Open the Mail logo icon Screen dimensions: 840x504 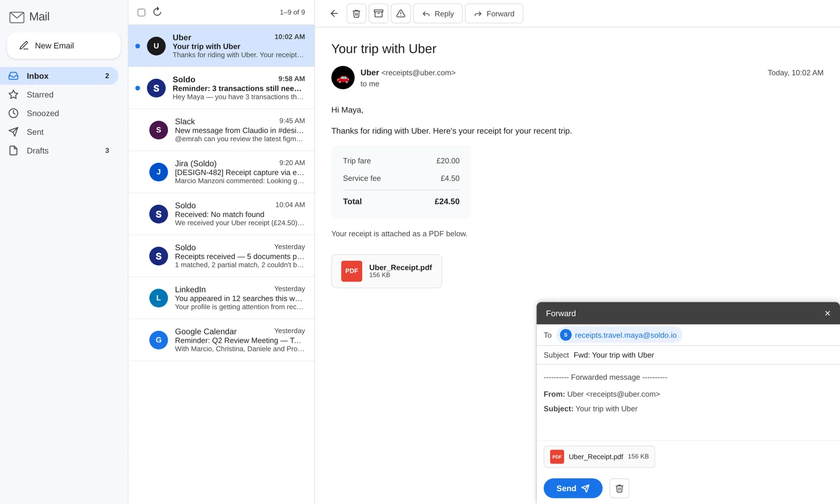(17, 17)
